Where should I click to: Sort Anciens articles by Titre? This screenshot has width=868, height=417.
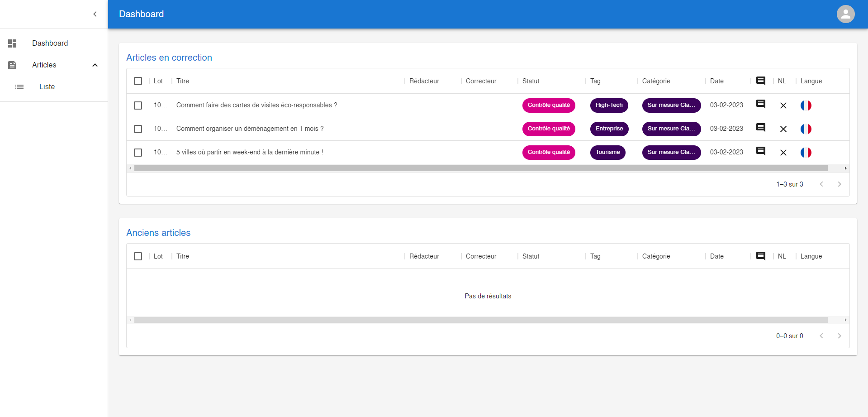tap(183, 256)
